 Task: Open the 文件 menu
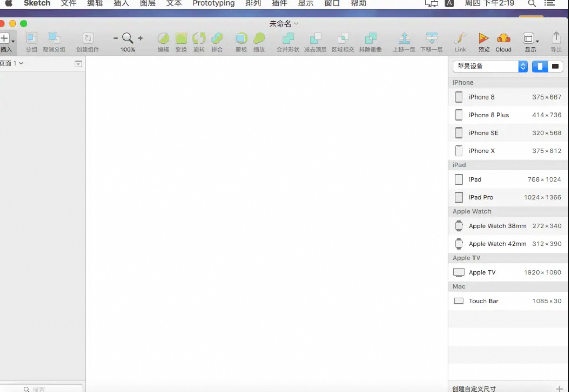69,3
